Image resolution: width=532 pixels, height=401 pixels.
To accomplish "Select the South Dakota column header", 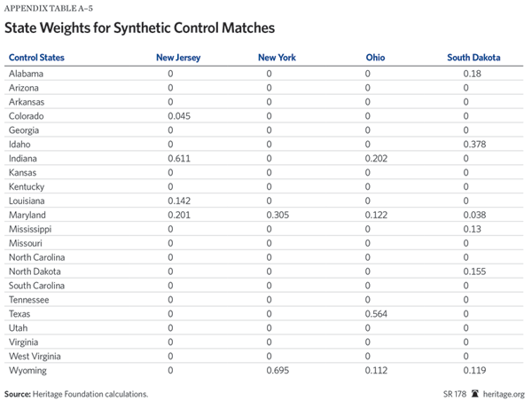I will (x=473, y=58).
